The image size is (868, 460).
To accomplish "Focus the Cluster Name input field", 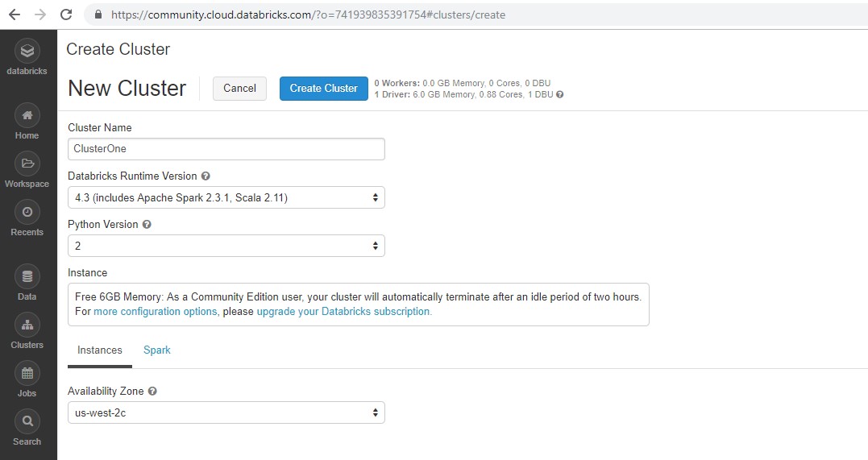I will pyautogui.click(x=226, y=149).
